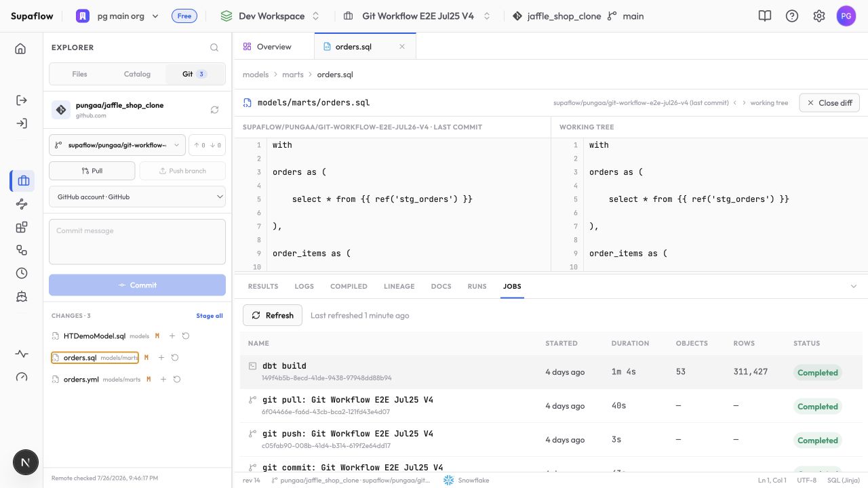Open the pg main org dropdown

coord(117,16)
